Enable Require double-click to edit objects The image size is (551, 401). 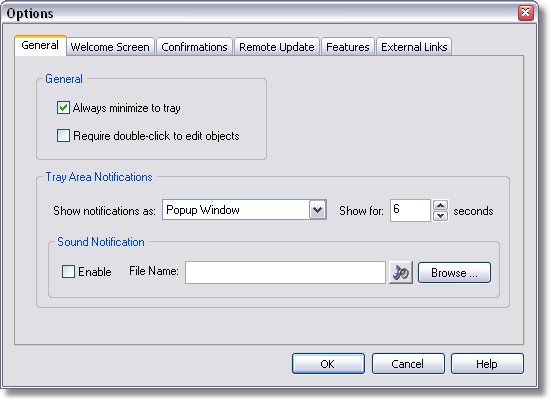pyautogui.click(x=63, y=136)
